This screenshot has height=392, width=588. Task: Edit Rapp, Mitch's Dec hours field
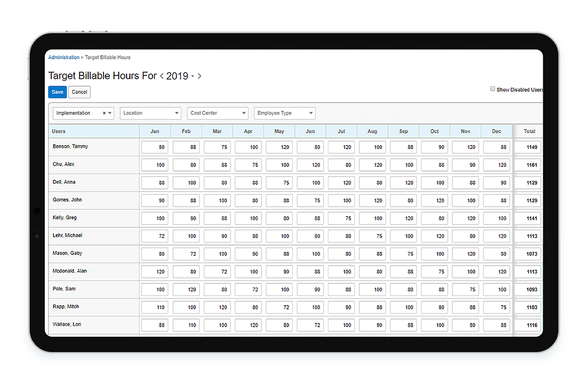(496, 307)
